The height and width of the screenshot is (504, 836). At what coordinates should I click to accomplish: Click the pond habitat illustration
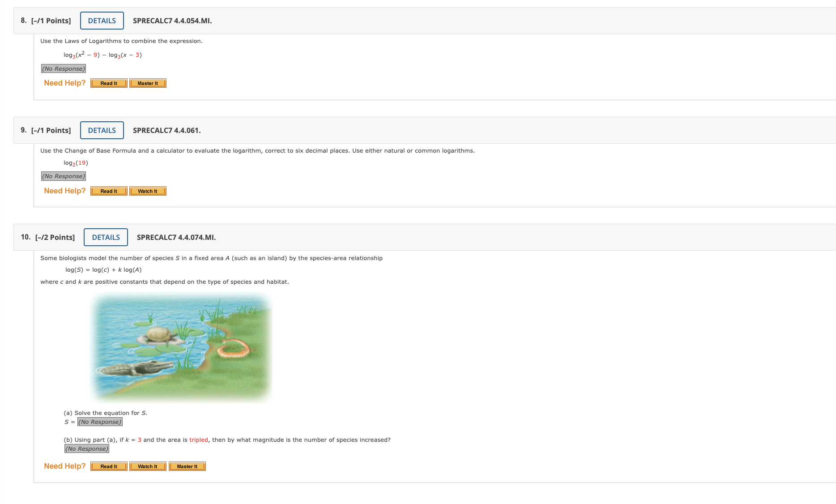pos(181,347)
